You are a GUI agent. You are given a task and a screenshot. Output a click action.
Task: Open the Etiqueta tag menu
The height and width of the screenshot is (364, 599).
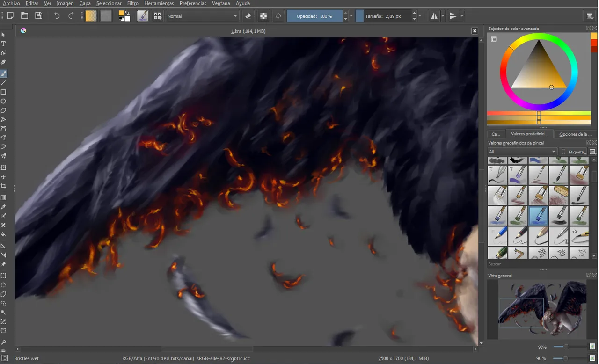(x=573, y=152)
